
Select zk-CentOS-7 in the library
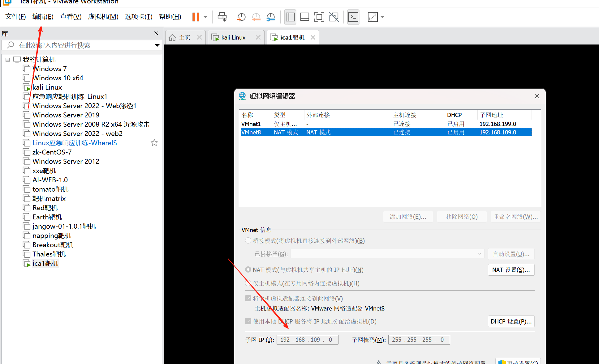coord(52,152)
